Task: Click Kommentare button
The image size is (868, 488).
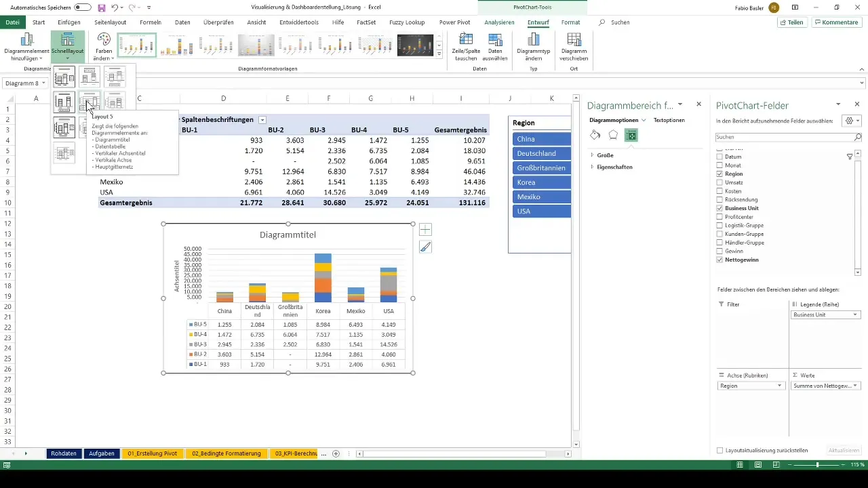Action: pos(836,22)
